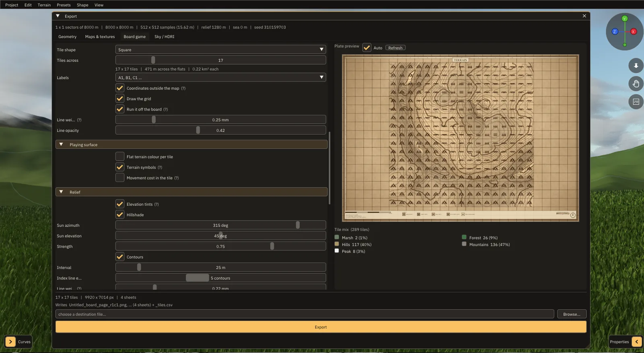Switch to the Maps & textures tab
The height and width of the screenshot is (353, 644).
pos(100,37)
